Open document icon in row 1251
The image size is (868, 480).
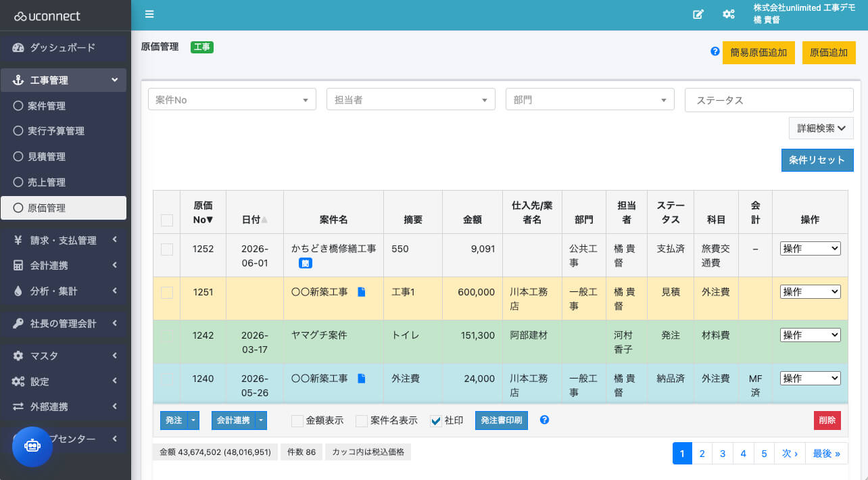[x=361, y=292]
